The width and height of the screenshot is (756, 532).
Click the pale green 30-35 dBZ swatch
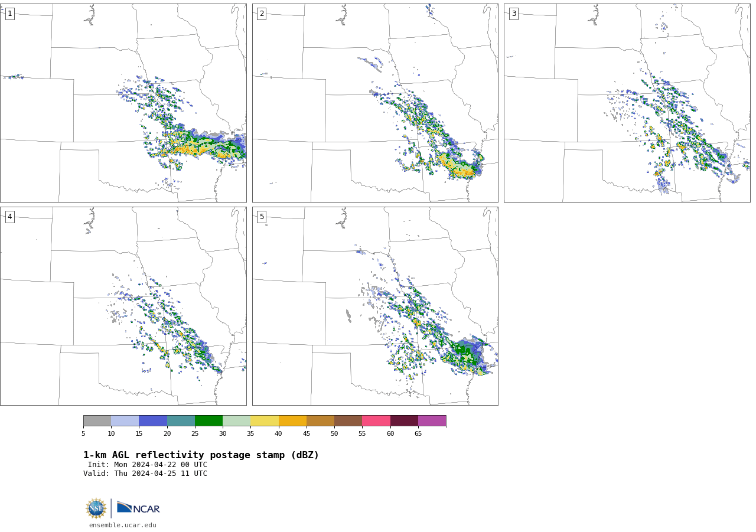click(237, 421)
